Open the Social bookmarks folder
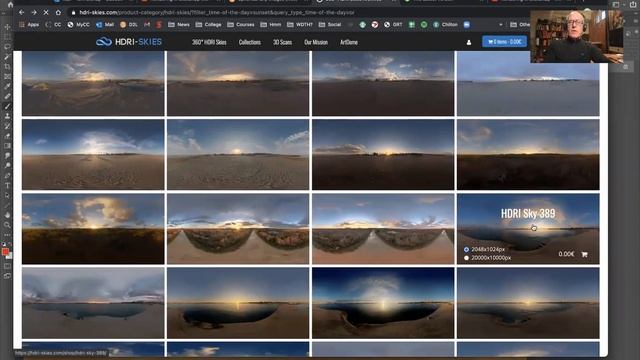 point(329,25)
